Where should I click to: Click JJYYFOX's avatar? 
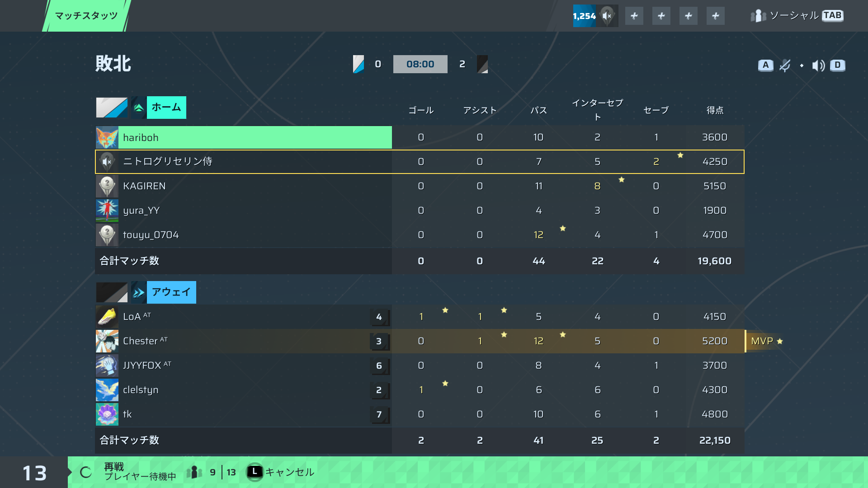point(107,366)
